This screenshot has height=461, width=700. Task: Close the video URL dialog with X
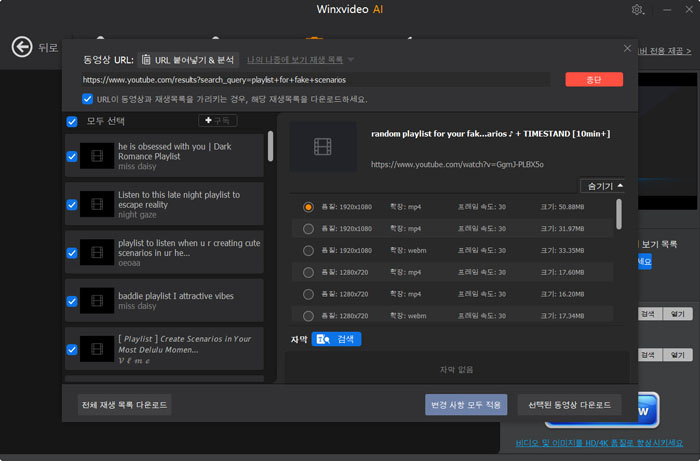click(x=627, y=48)
